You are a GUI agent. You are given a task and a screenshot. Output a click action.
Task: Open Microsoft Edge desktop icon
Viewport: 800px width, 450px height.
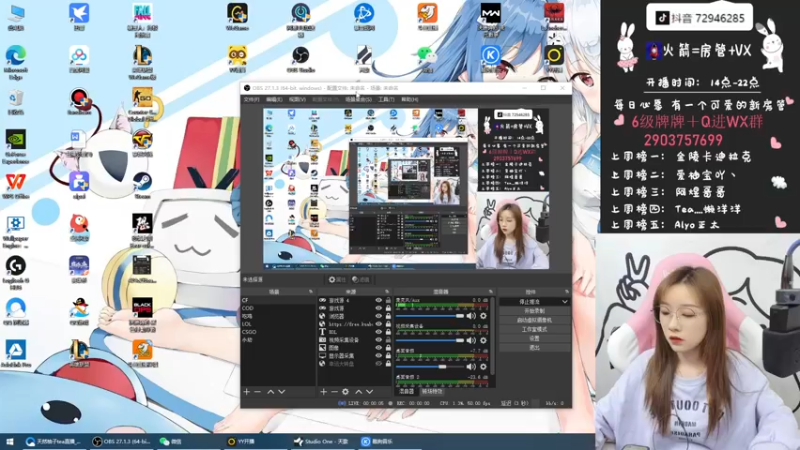click(x=16, y=63)
